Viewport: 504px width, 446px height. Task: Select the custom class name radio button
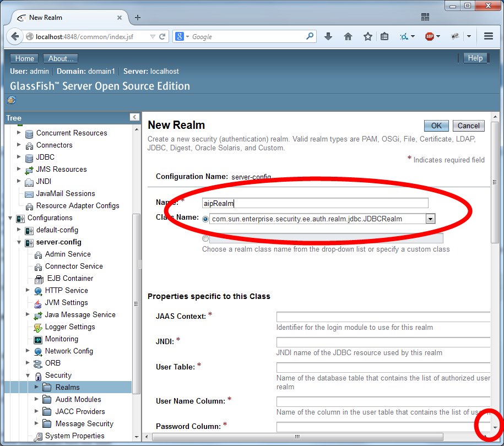(205, 238)
